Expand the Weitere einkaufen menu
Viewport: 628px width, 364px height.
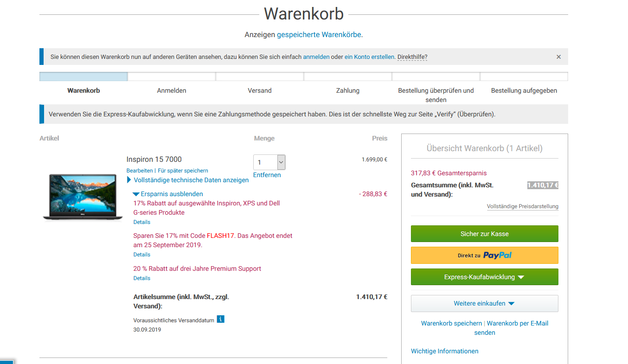point(484,303)
